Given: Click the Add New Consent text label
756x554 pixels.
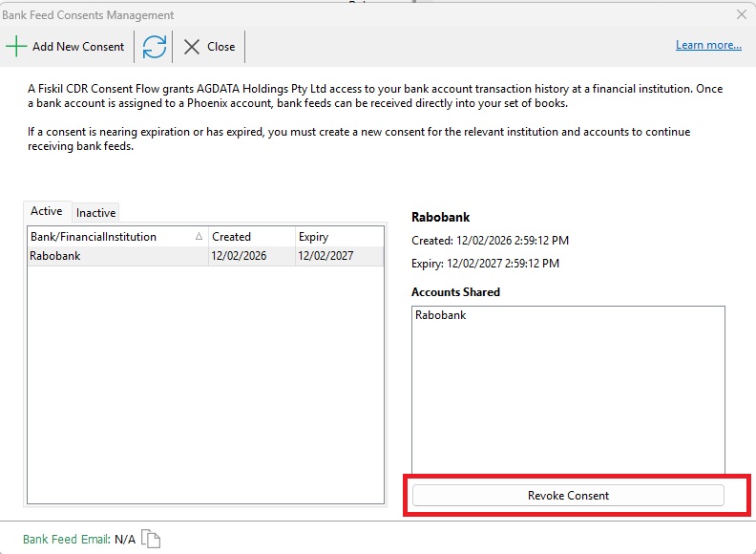Looking at the screenshot, I should (x=78, y=46).
